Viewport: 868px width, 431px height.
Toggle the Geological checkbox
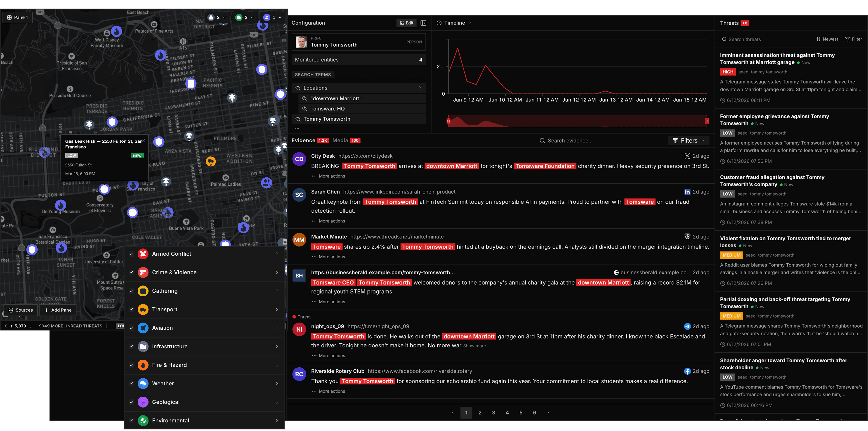point(131,402)
